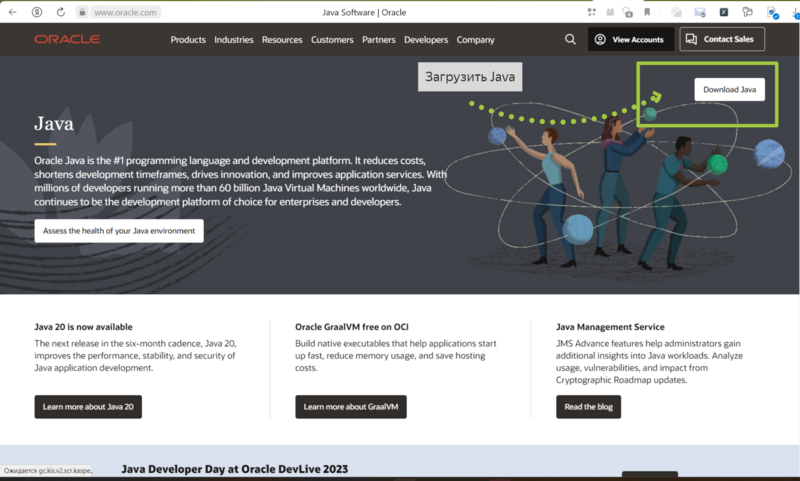Viewport: 800px width, 481px height.
Task: Click the Java Software | Oracle page title
Action: (364, 12)
